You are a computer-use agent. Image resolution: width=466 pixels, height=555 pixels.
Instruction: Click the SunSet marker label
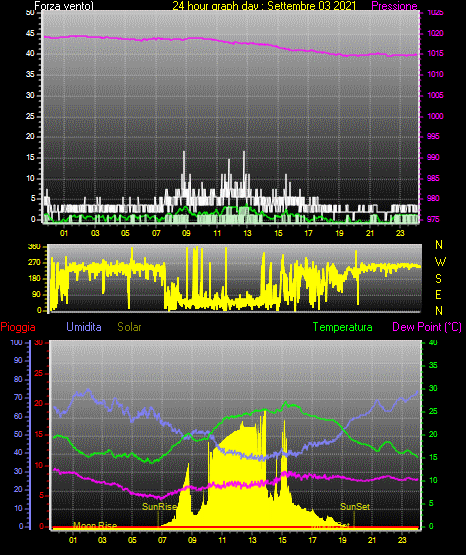[x=355, y=507]
